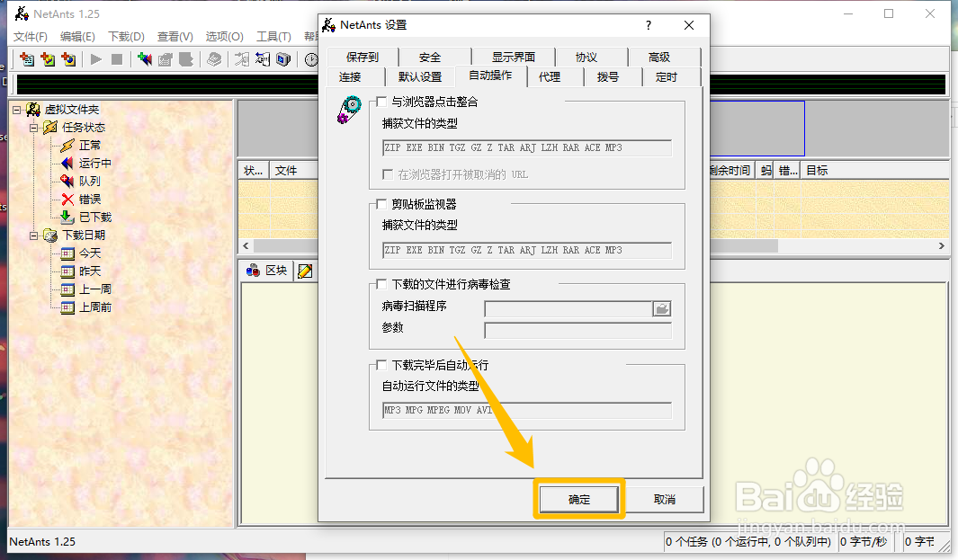Enable 剪贴板监视器 checkbox
This screenshot has height=560, width=958.
382,204
